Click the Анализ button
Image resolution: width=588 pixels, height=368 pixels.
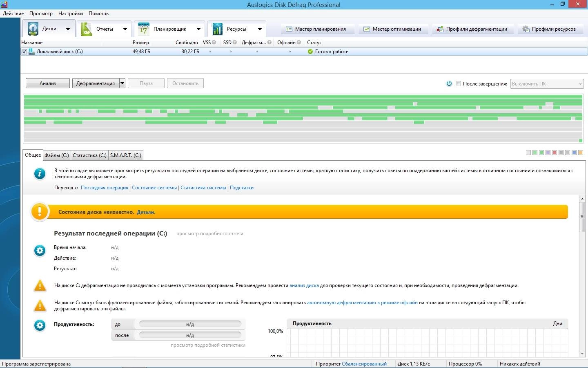click(48, 83)
